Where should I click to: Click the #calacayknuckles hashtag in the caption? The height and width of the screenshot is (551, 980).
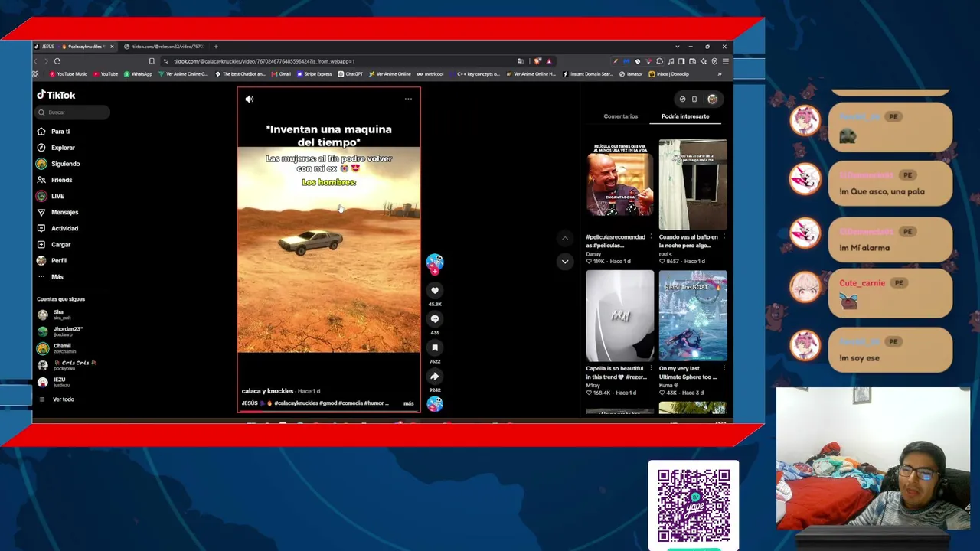pyautogui.click(x=296, y=403)
